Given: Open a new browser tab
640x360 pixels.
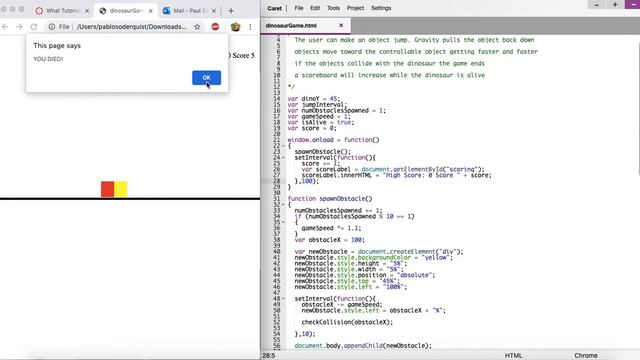Looking at the screenshot, I should point(231,11).
